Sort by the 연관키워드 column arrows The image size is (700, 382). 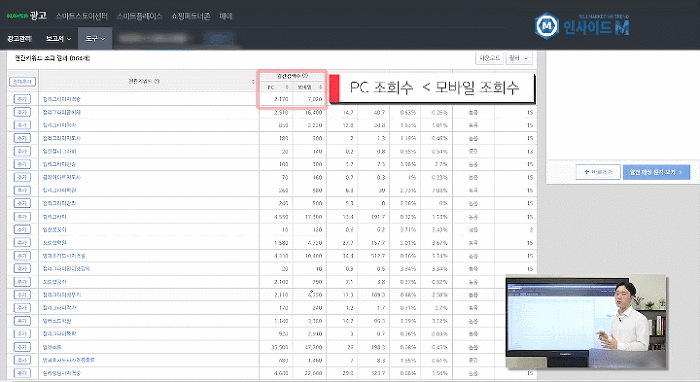253,82
